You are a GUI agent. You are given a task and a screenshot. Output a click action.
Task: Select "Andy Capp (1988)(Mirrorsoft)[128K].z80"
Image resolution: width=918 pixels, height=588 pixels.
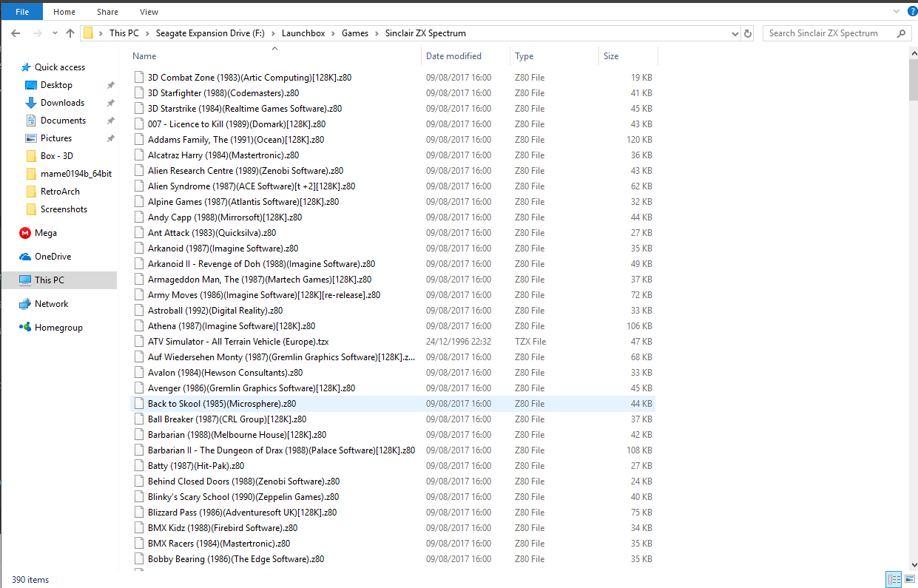(x=225, y=217)
